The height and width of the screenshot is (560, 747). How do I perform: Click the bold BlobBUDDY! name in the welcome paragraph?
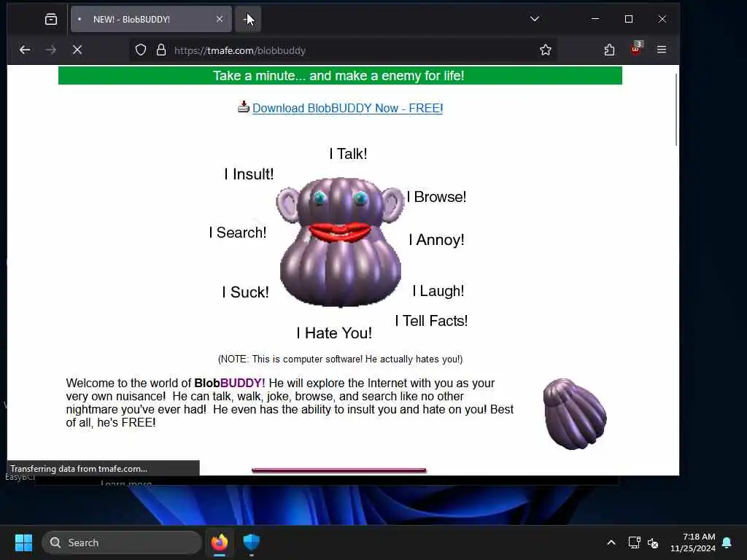tap(230, 384)
